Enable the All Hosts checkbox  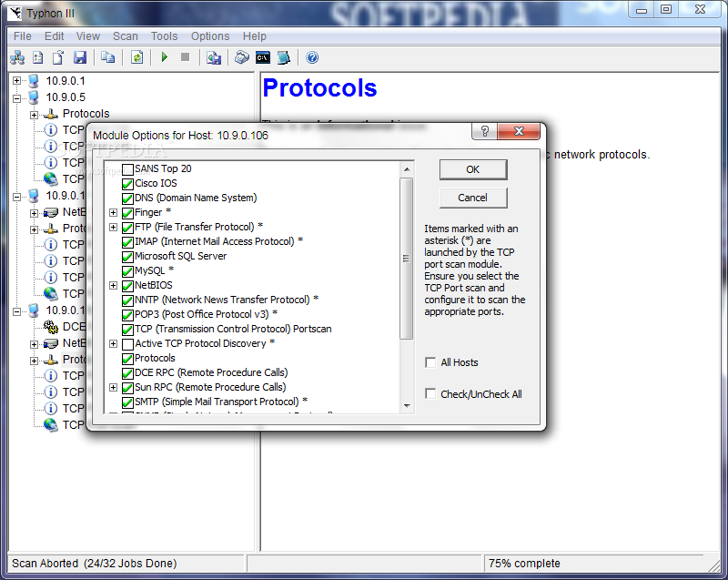[x=430, y=362]
